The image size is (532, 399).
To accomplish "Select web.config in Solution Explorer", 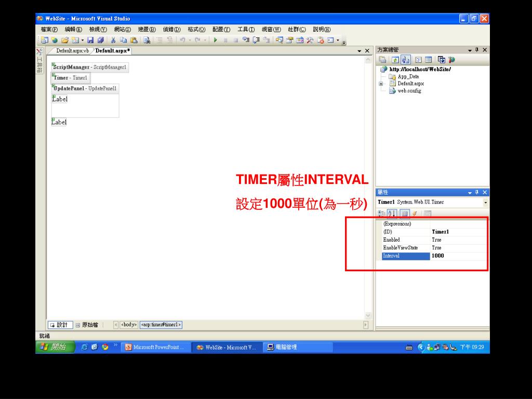I will point(409,91).
